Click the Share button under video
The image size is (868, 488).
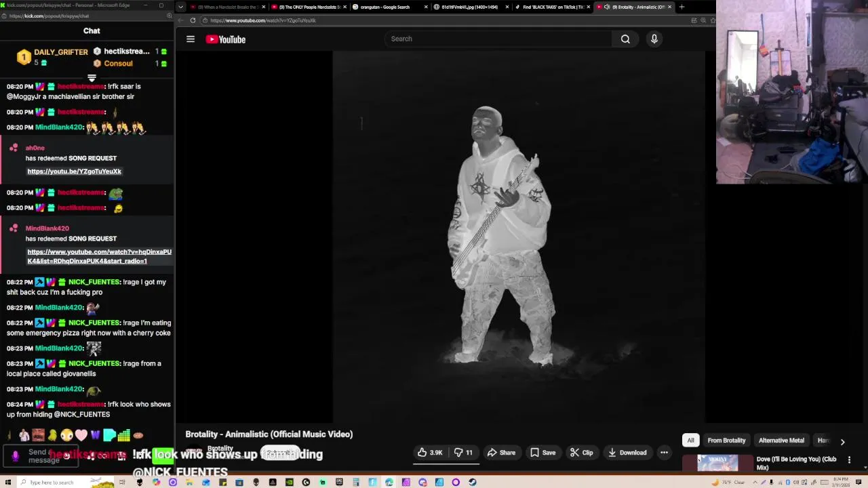(x=501, y=452)
